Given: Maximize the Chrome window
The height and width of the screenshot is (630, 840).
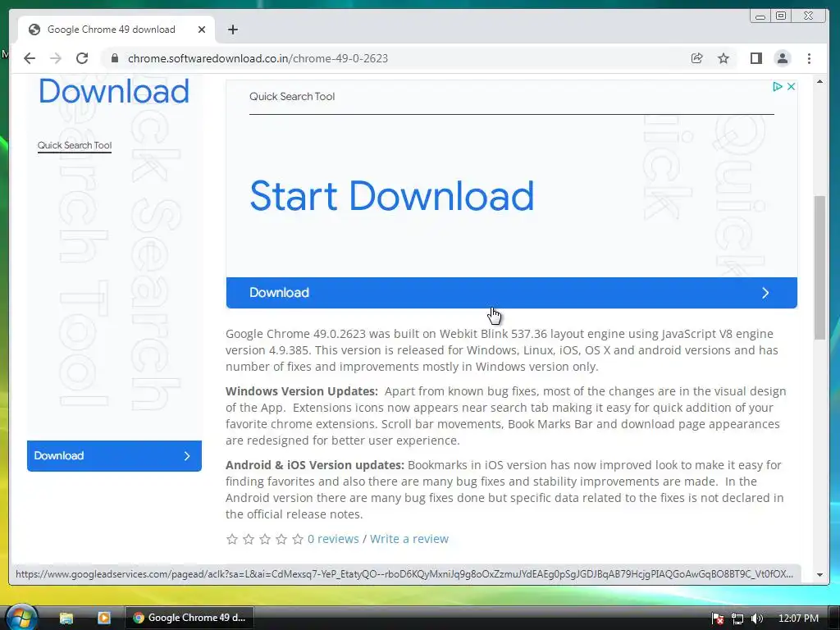Looking at the screenshot, I should tap(781, 16).
